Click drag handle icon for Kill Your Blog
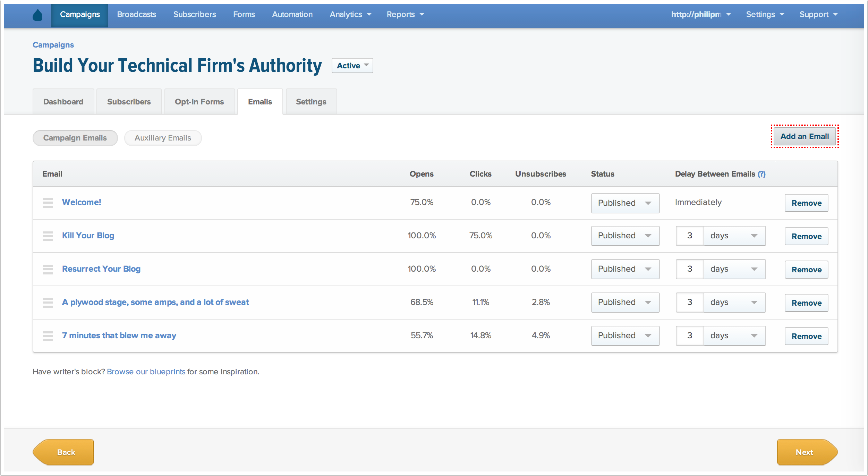The image size is (868, 476). pyautogui.click(x=48, y=236)
